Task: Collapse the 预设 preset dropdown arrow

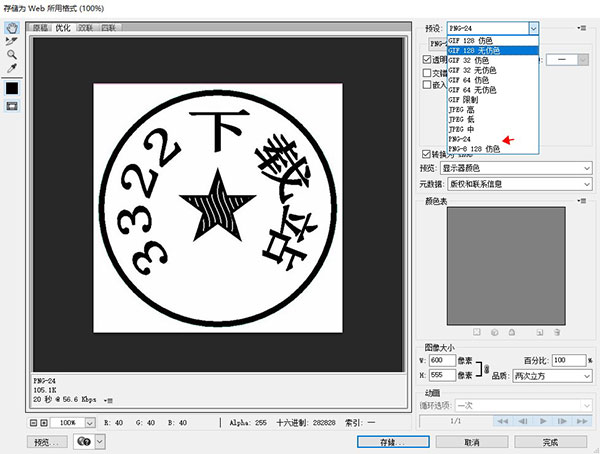Action: [534, 28]
